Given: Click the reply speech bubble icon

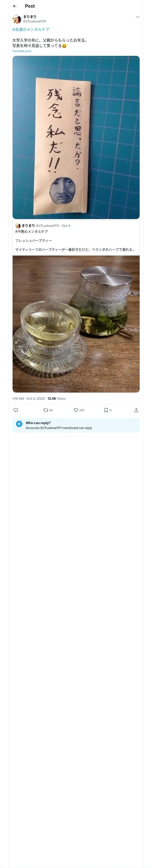Looking at the screenshot, I should [16, 410].
